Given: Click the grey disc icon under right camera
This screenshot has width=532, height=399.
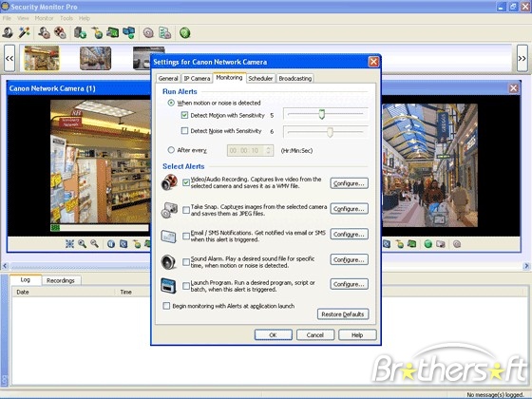Looking at the screenshot, I should (x=457, y=244).
